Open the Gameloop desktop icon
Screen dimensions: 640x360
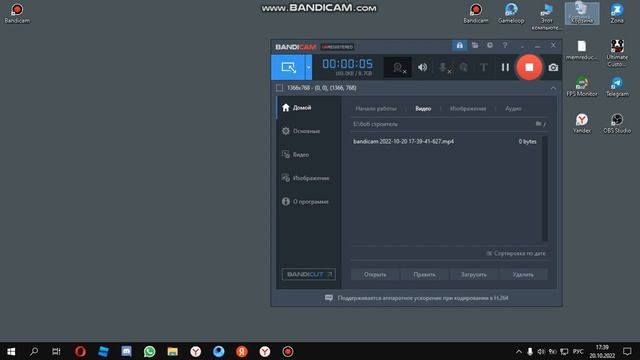[x=511, y=13]
